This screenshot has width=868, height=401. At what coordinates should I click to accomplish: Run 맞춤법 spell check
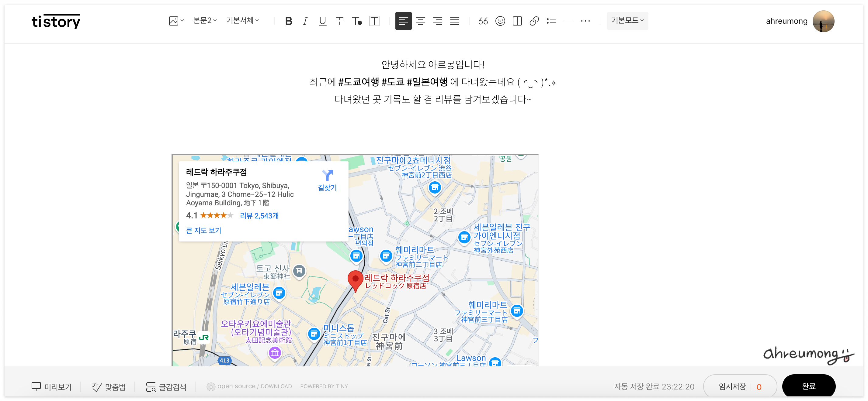(x=109, y=387)
